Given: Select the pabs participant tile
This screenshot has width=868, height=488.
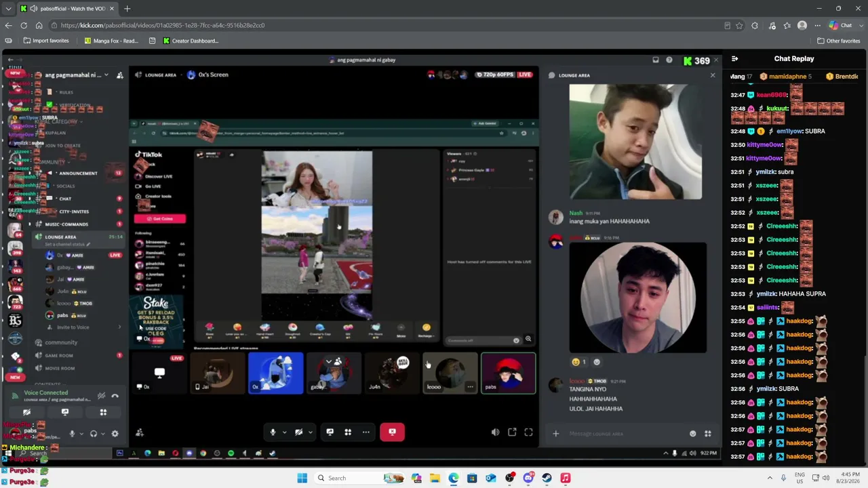Looking at the screenshot, I should 508,373.
